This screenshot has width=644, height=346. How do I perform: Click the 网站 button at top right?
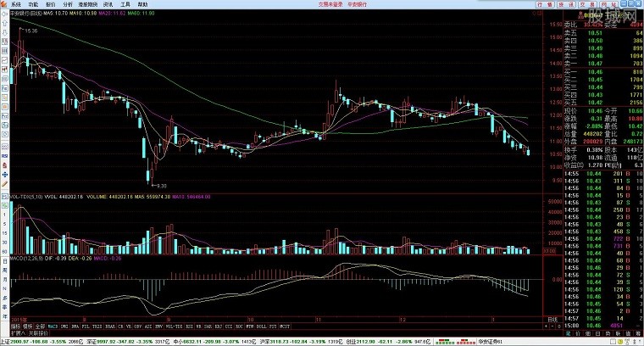click(609, 4)
